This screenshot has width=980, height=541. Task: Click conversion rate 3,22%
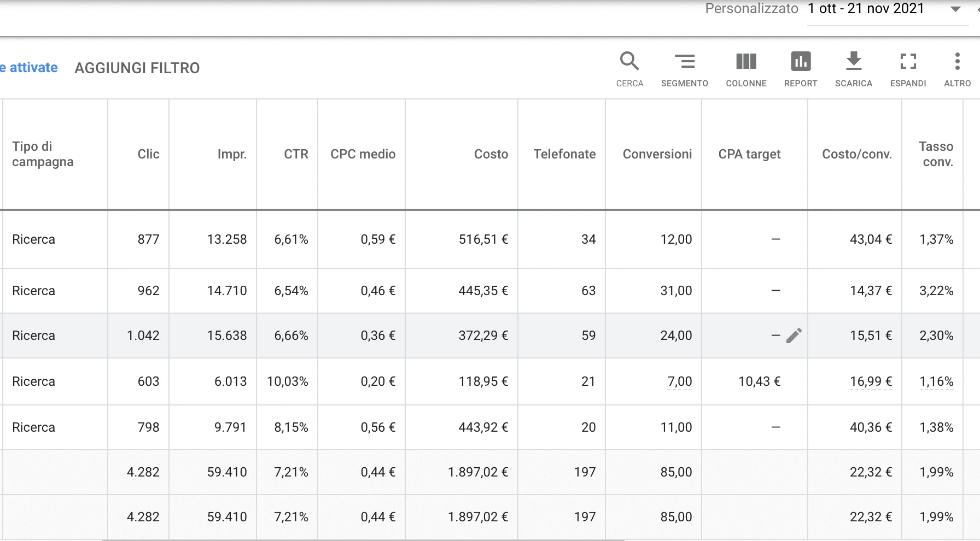click(936, 291)
